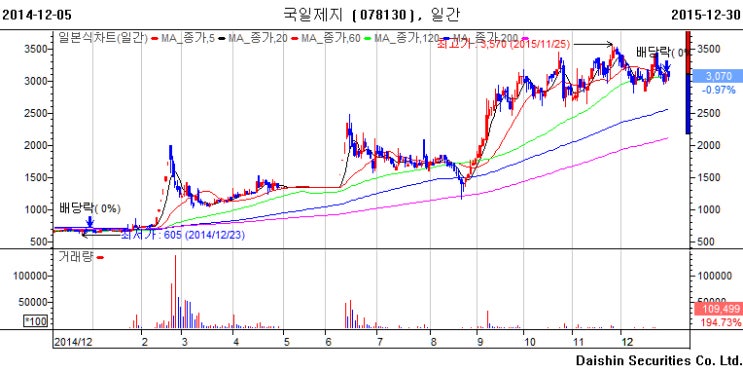Click the red marker after MA_종가,20 legend
The width and height of the screenshot is (743, 372).
point(296,38)
